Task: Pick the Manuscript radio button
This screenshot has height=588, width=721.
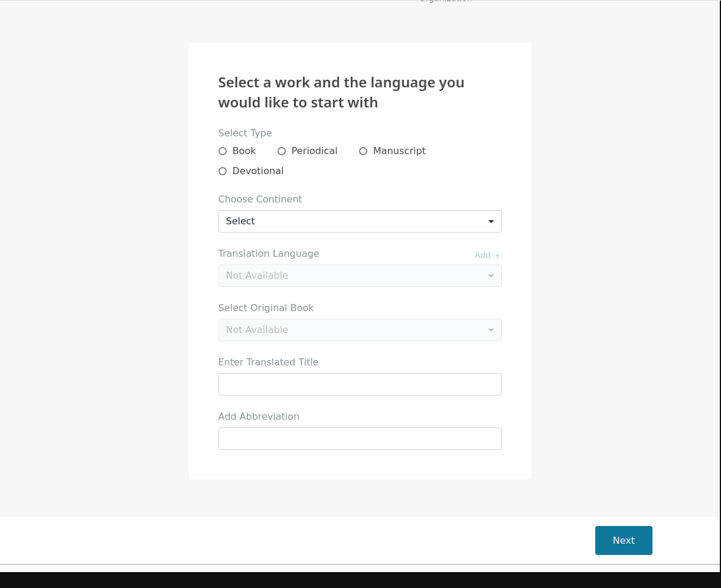Action: point(363,151)
